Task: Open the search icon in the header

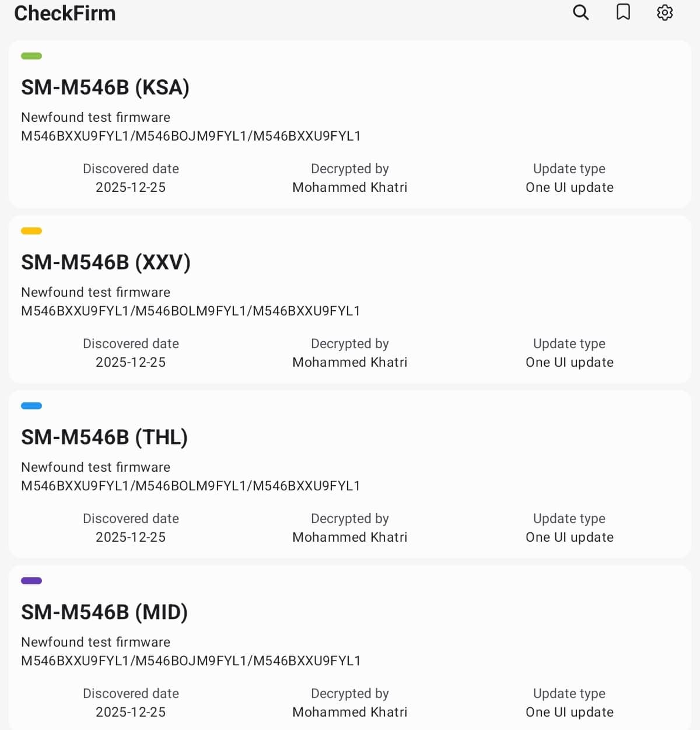Action: [x=580, y=12]
